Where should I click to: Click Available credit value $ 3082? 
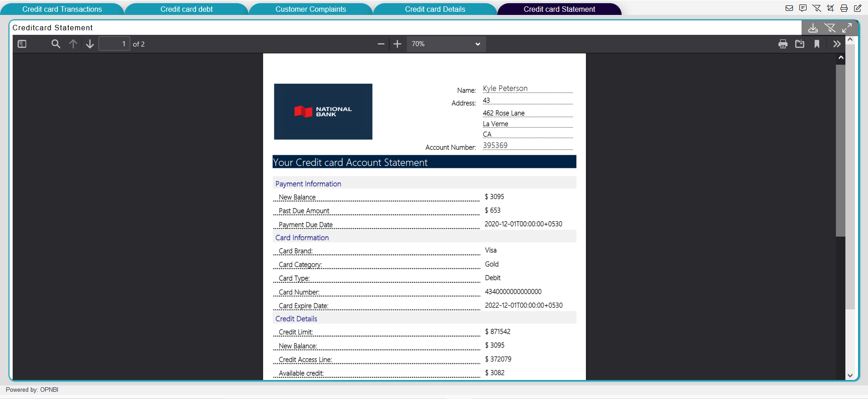[495, 373]
